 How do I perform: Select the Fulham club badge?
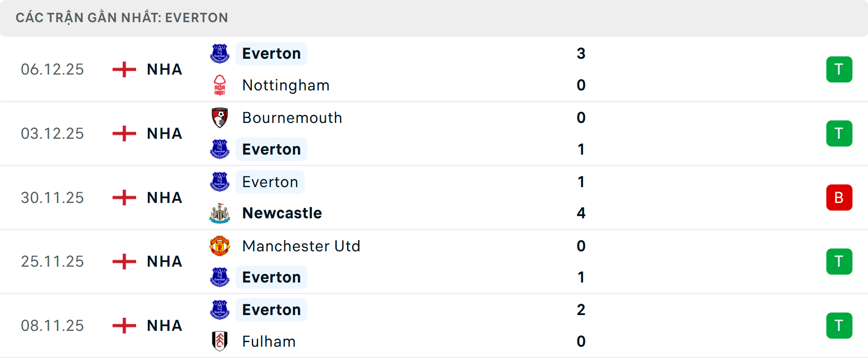coord(220,342)
